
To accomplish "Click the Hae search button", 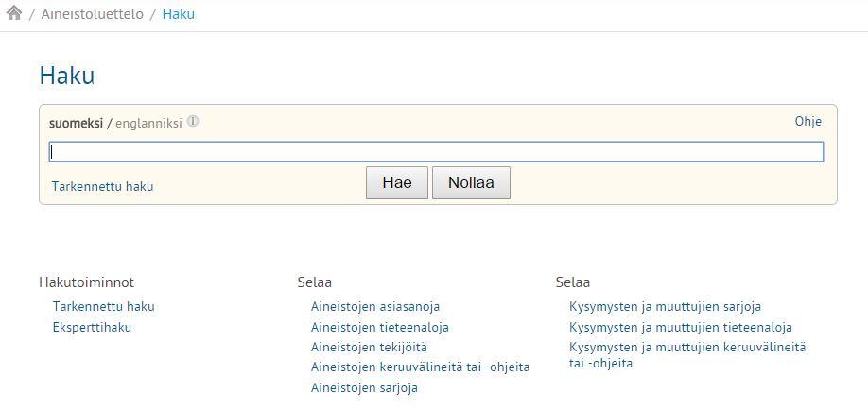I will 397,182.
